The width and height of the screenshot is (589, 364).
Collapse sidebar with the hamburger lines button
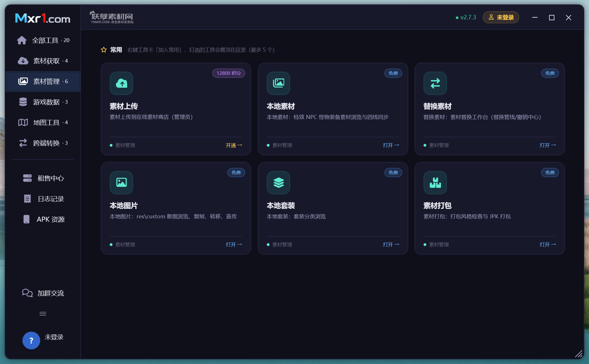[x=43, y=314]
